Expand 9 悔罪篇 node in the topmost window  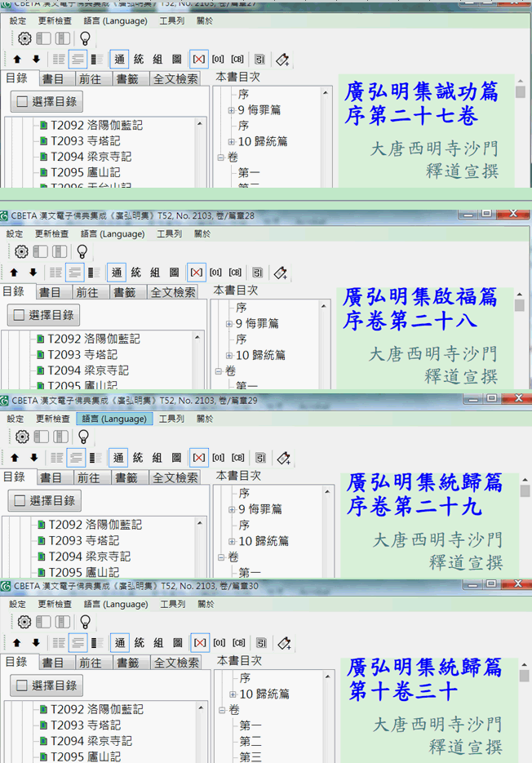[x=231, y=110]
